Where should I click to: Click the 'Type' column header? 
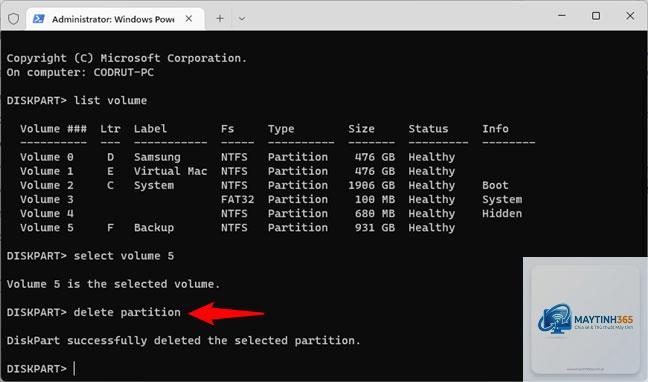(x=281, y=129)
